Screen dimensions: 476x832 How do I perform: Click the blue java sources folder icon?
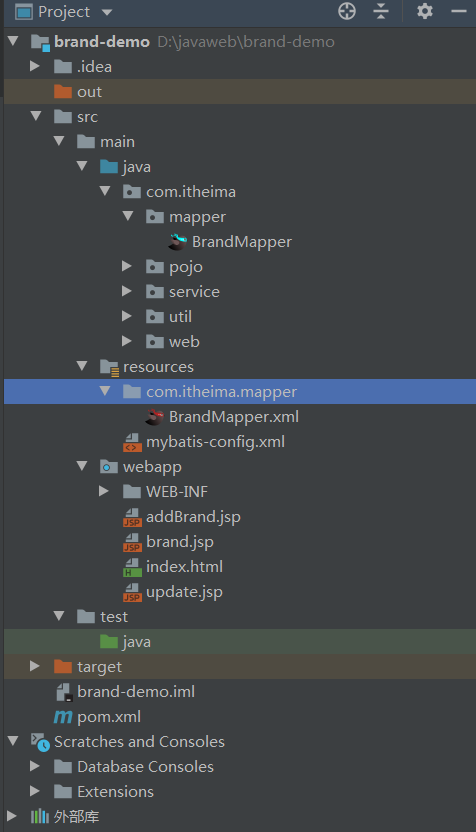click(109, 167)
